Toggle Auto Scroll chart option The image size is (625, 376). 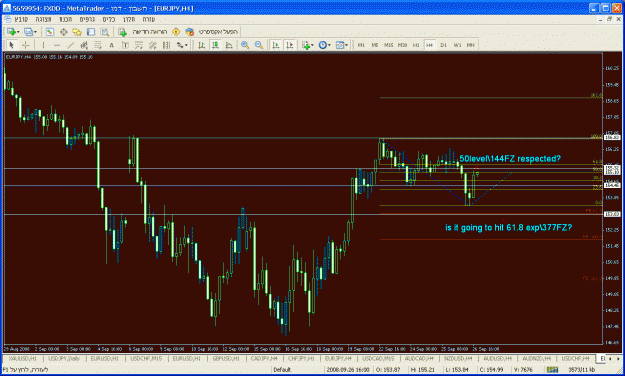(x=275, y=45)
